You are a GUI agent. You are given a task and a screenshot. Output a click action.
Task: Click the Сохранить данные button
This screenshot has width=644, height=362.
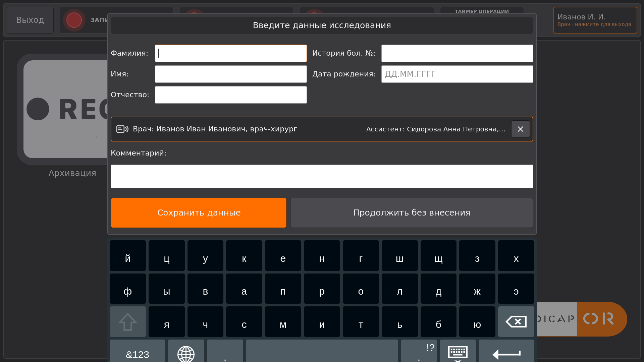click(x=199, y=213)
